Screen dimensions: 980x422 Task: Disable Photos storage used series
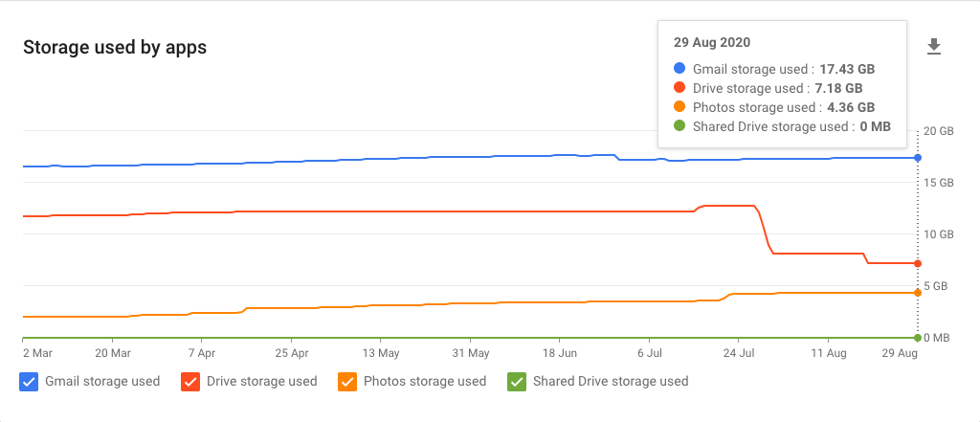347,382
